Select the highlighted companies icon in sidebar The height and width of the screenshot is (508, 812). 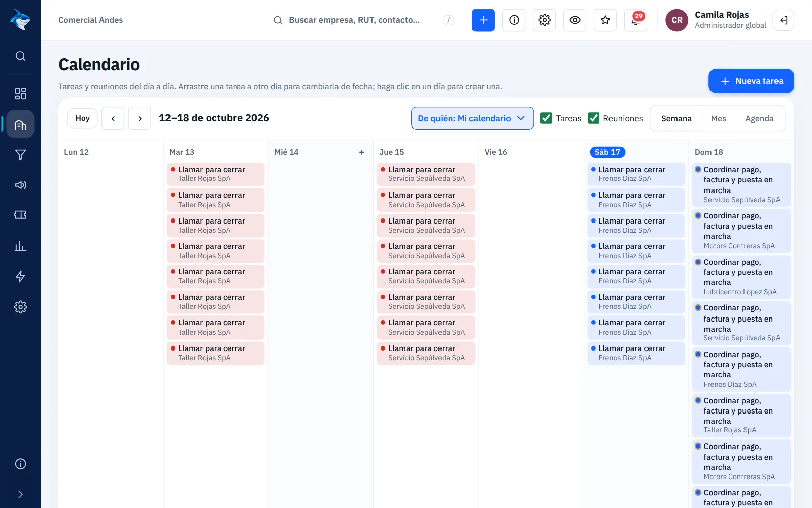click(20, 124)
